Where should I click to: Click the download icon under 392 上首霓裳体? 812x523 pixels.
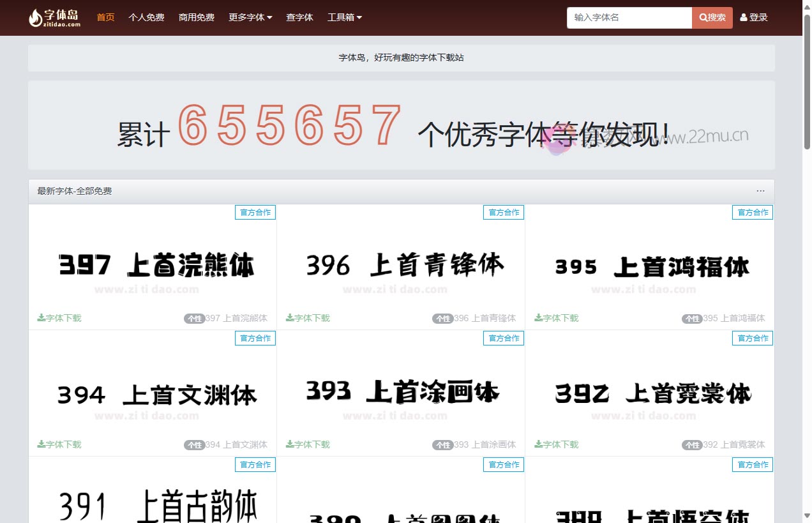click(537, 444)
